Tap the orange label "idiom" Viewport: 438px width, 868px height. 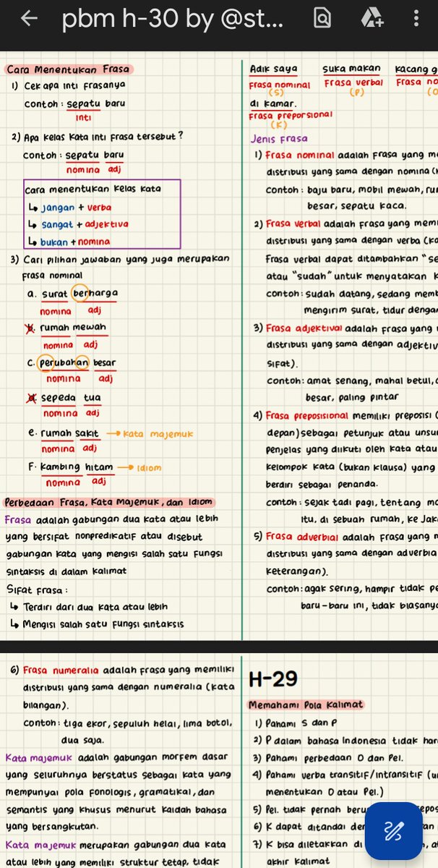tap(149, 467)
